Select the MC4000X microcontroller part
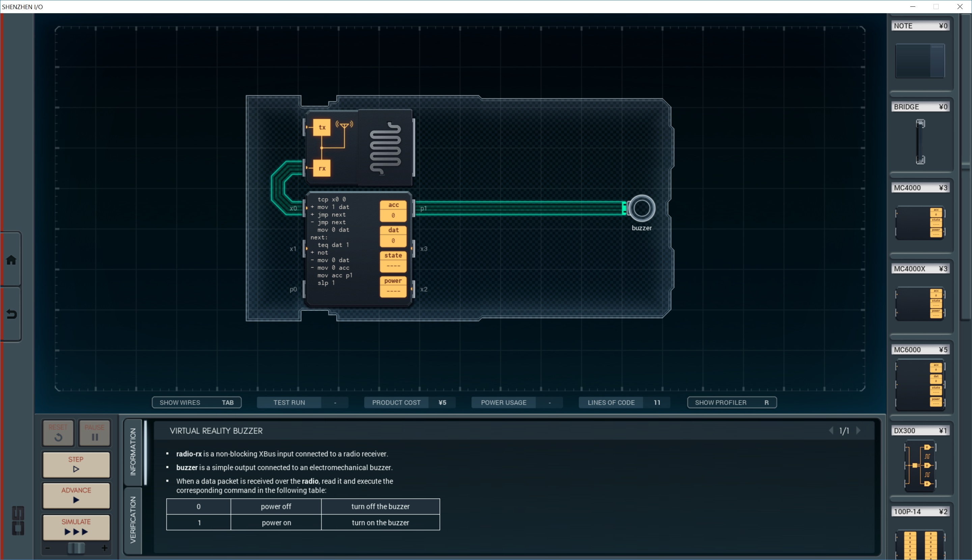This screenshot has height=560, width=972. tap(920, 304)
